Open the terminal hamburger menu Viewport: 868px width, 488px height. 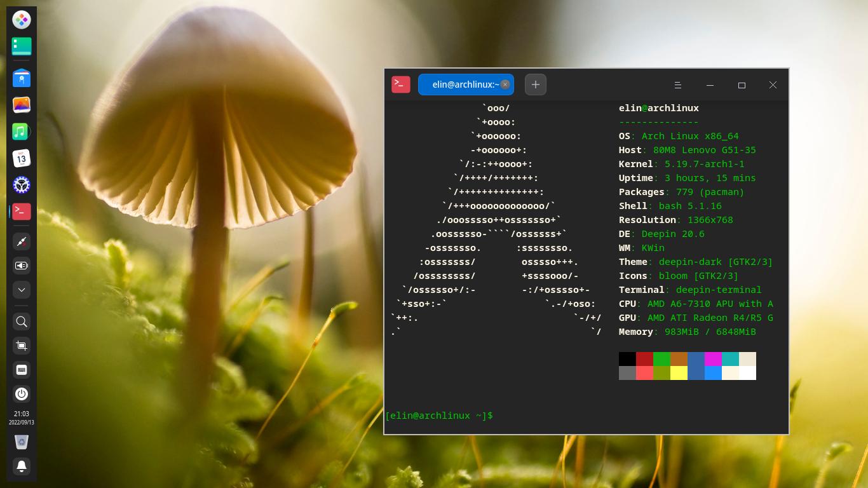coord(678,85)
